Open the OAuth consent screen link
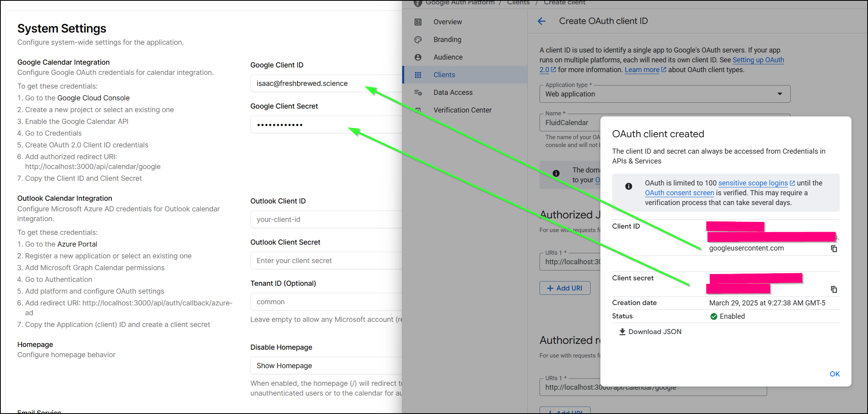868x414 pixels. 679,193
